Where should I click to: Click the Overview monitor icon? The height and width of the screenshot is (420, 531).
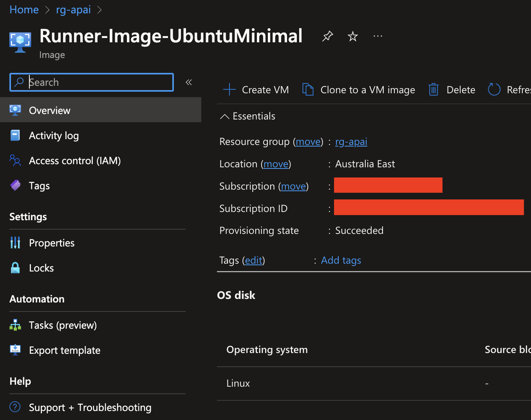(x=15, y=110)
